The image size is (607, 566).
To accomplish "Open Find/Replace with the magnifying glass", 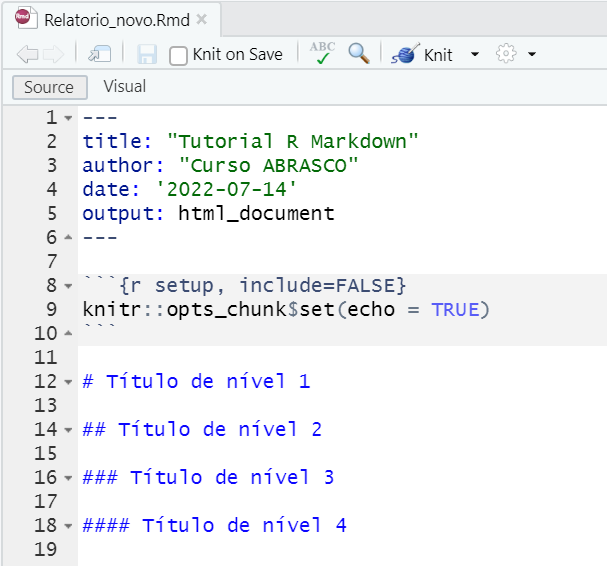I will [359, 53].
